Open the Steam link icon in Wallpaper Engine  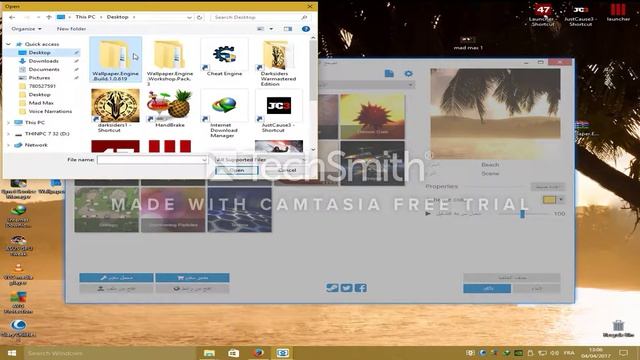click(332, 288)
